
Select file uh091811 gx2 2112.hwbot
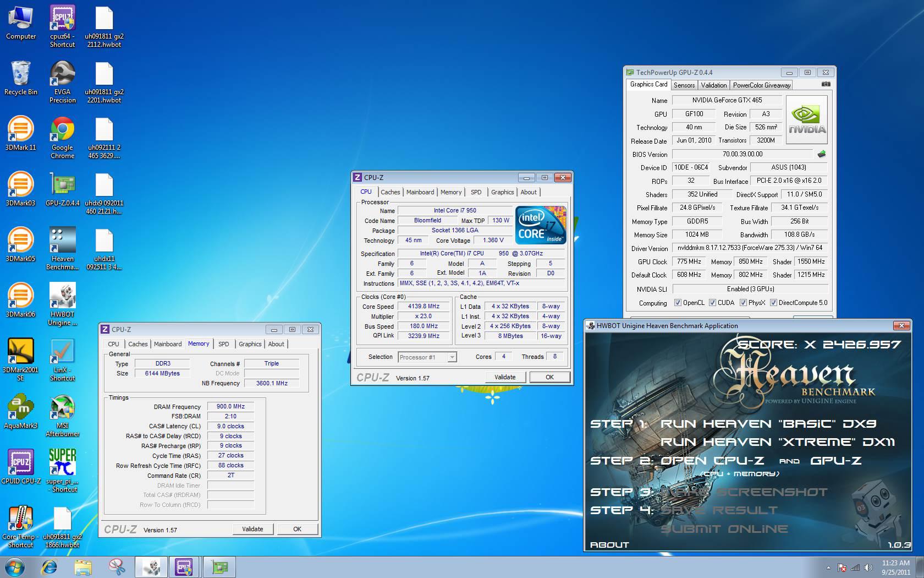[104, 27]
